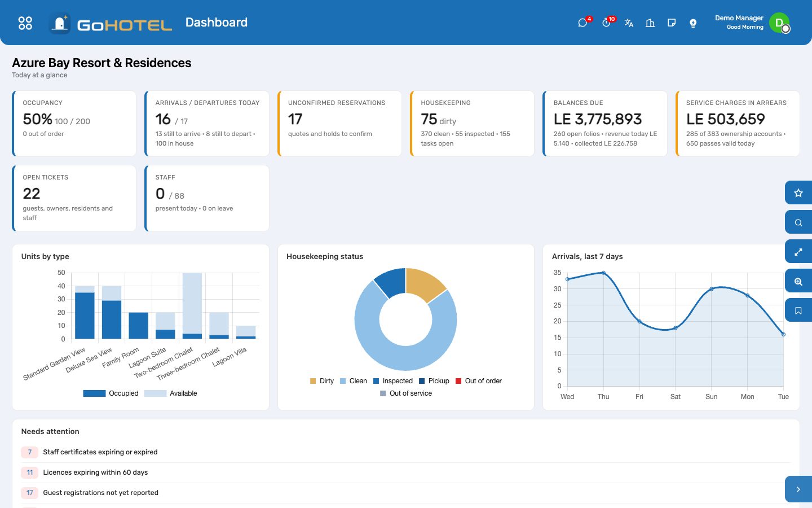
Task: Toggle Pickup segment in housekeeping legend
Action: click(x=434, y=381)
